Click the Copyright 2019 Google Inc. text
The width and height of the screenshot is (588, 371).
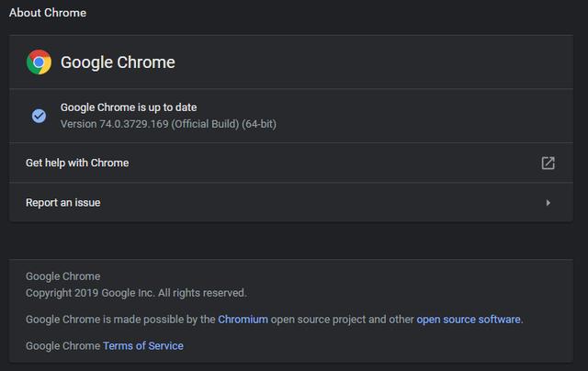pos(90,293)
